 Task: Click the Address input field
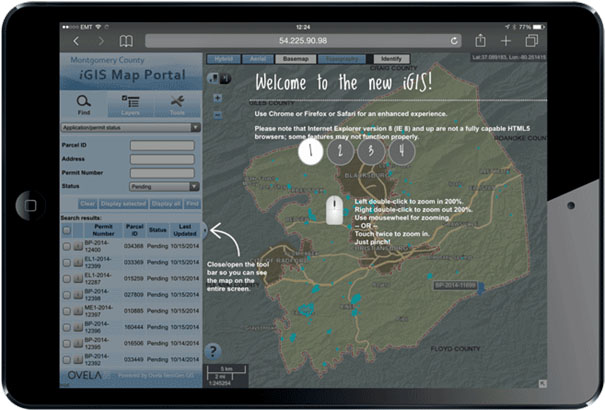(162, 159)
